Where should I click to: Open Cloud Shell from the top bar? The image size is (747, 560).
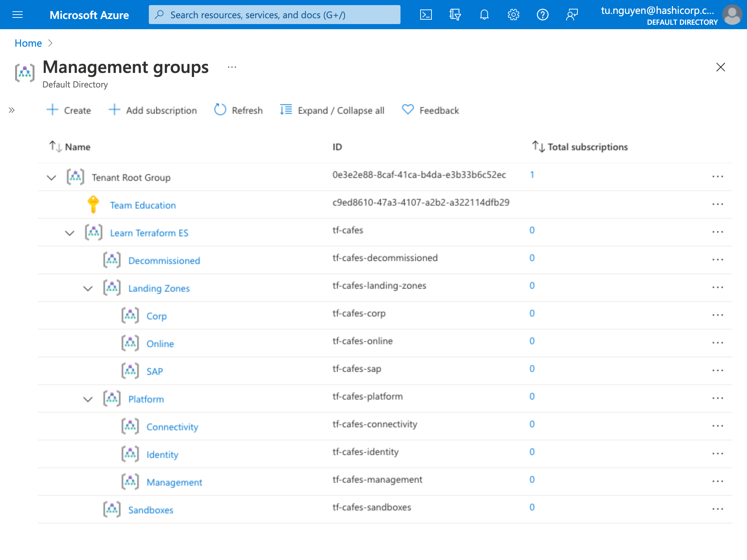426,15
